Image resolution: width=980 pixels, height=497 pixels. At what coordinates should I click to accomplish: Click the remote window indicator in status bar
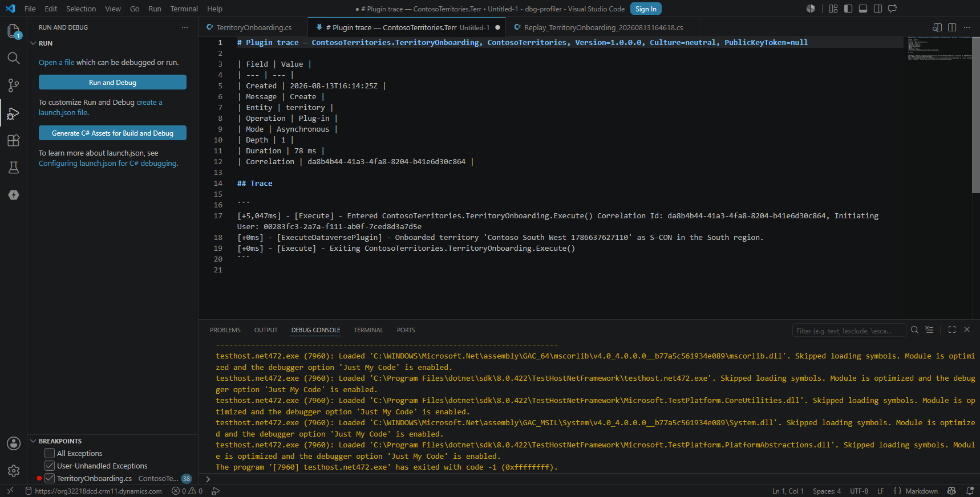[10, 491]
